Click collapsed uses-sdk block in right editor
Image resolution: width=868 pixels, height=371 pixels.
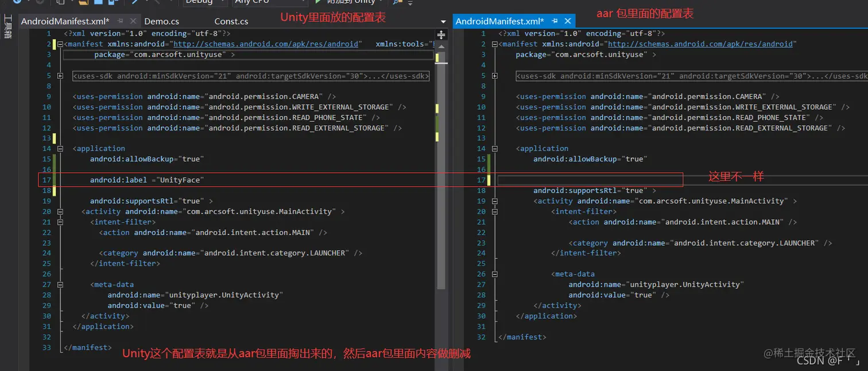point(692,76)
